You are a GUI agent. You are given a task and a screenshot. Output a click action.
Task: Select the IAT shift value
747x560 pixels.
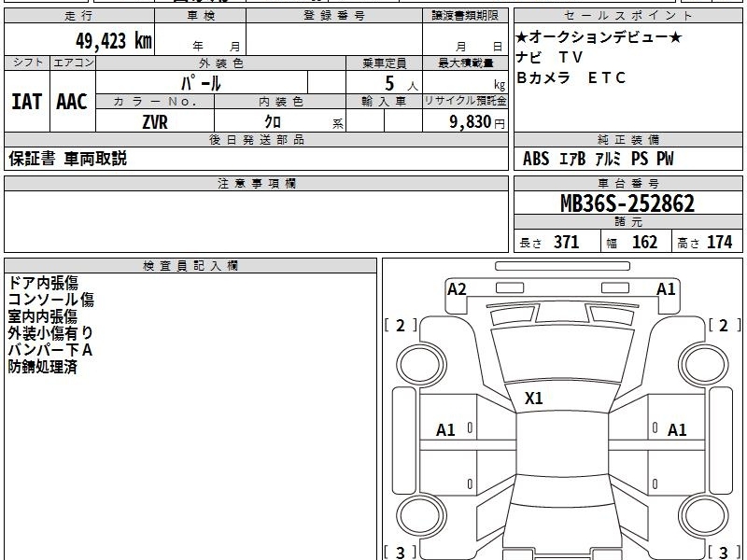tap(27, 102)
